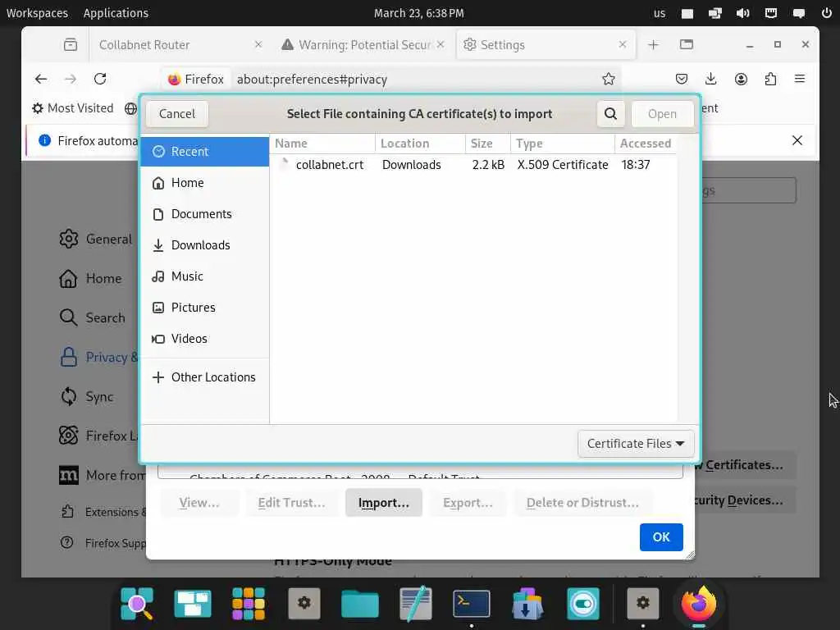Click OK in the certificate manager
The height and width of the screenshot is (630, 840).
pyautogui.click(x=661, y=536)
